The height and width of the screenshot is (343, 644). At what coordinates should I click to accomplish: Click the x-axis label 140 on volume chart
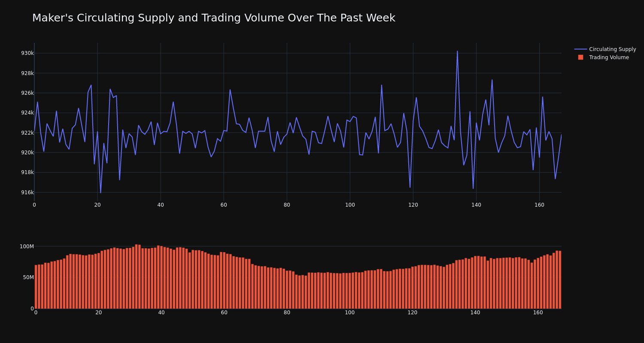[x=475, y=313]
